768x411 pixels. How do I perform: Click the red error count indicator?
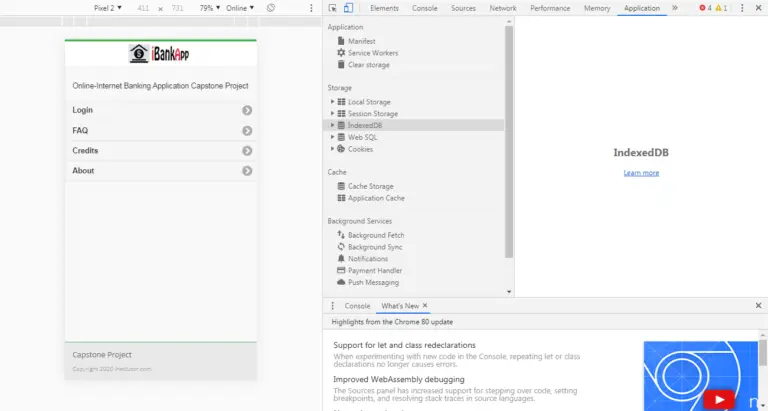704,8
